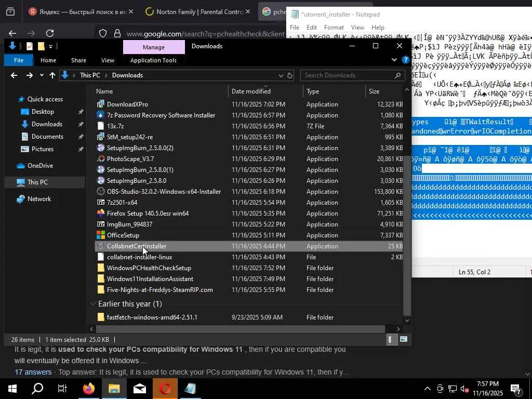Open the Home ribbon tab

click(48, 60)
